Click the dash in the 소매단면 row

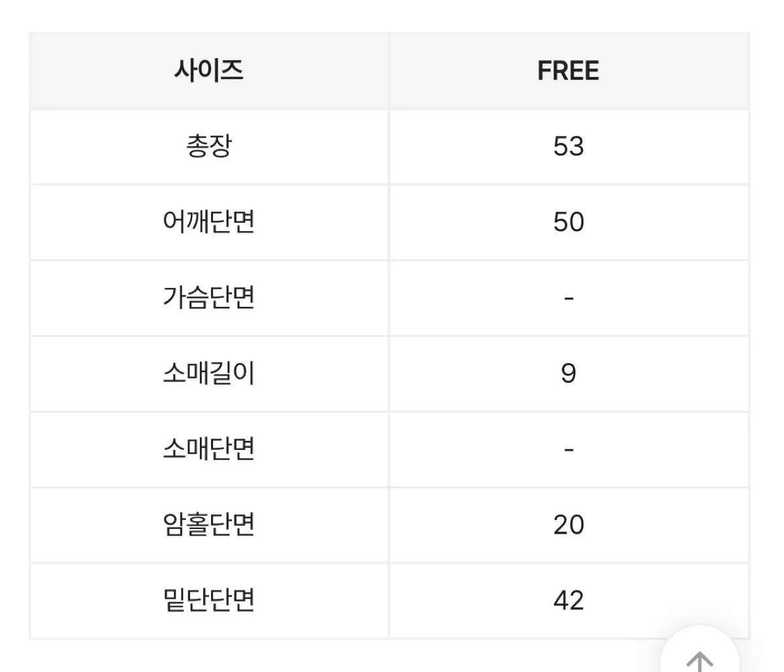(x=568, y=450)
